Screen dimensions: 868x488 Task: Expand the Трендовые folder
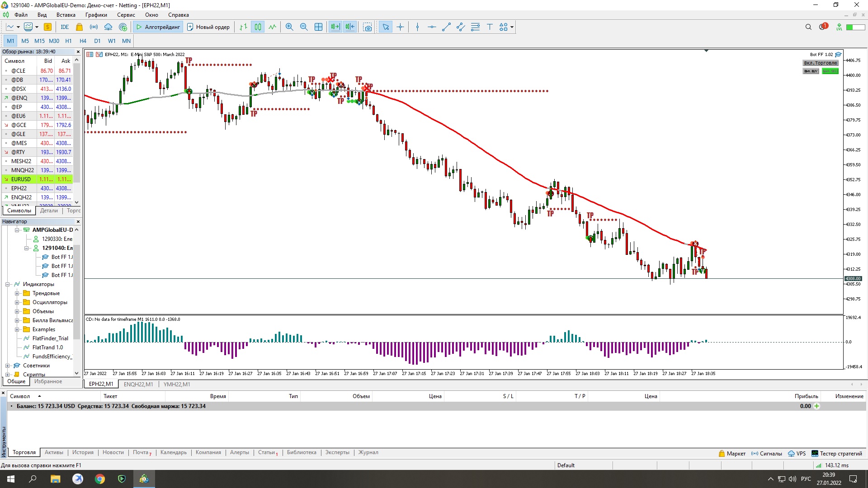click(17, 293)
